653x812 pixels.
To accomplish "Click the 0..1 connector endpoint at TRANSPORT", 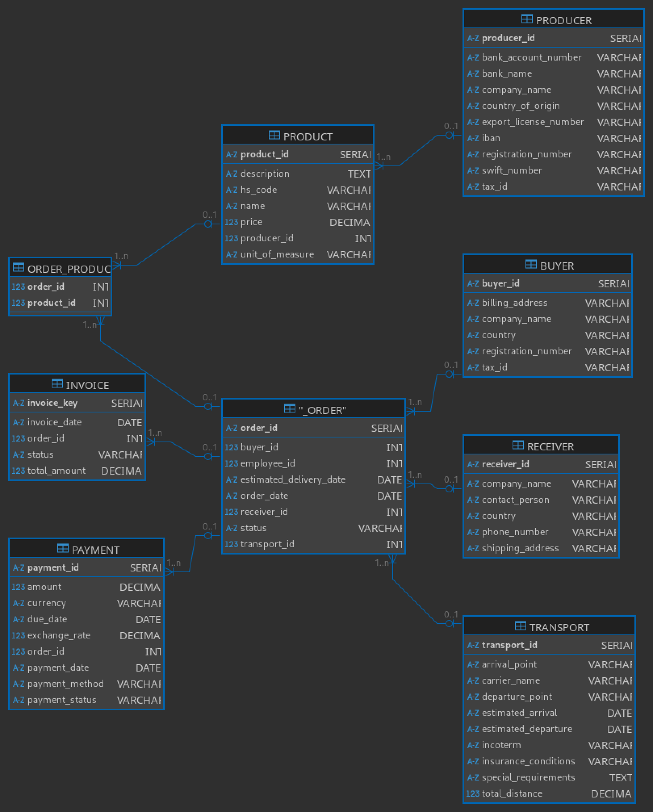I will pos(450,624).
